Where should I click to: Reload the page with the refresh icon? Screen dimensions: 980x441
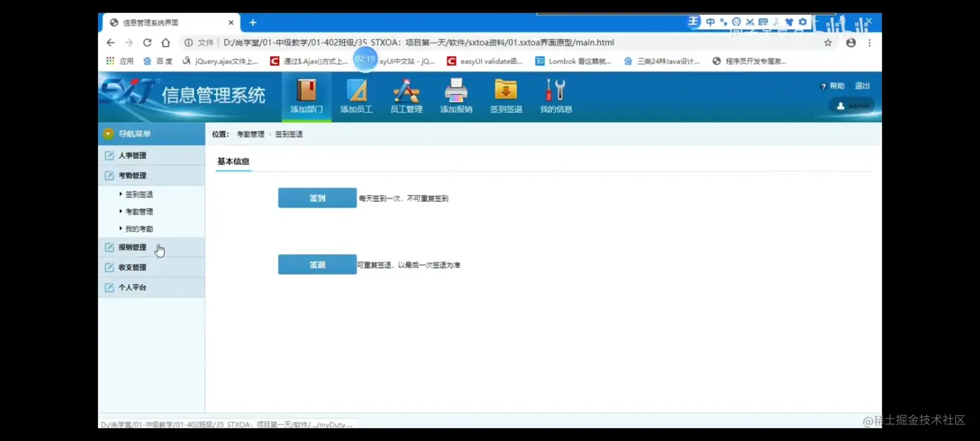coord(147,43)
